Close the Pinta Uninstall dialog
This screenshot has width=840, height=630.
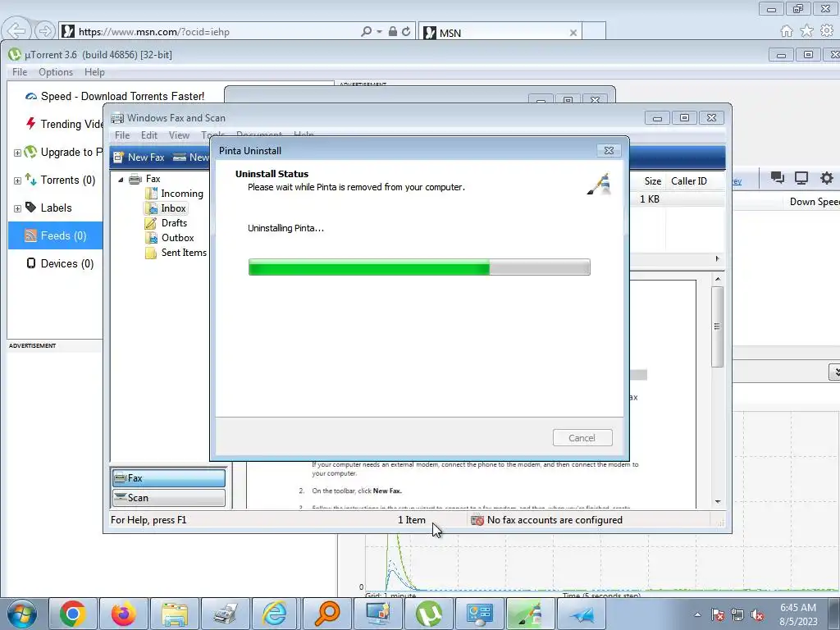(609, 151)
